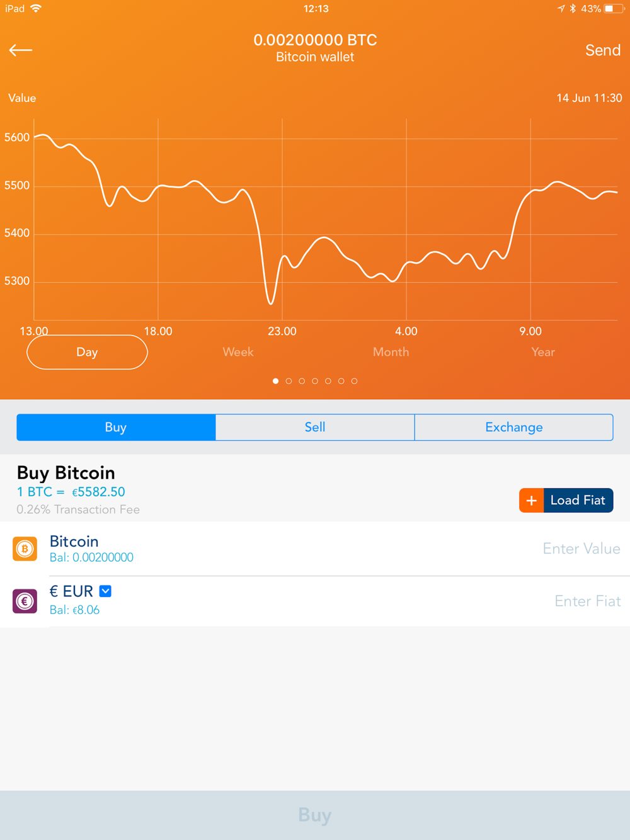Tap the orange Bitcoin coin icon

pos(25,549)
